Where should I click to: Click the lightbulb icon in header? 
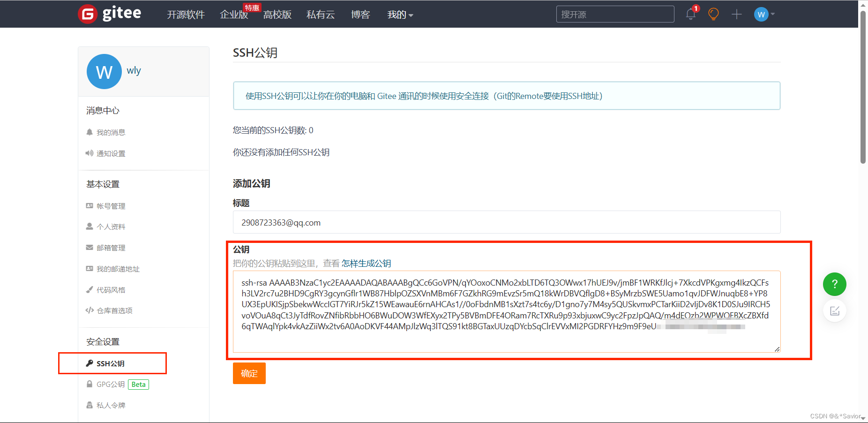tap(713, 14)
